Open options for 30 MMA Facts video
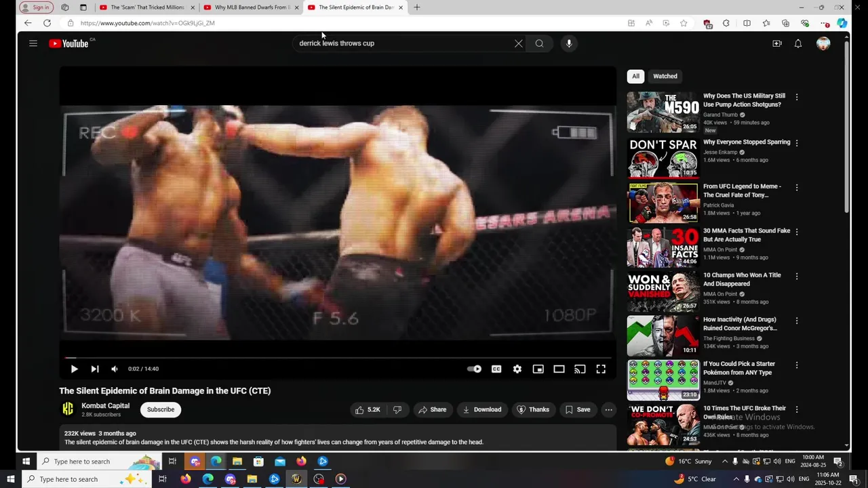Image resolution: width=868 pixels, height=488 pixels. [797, 232]
